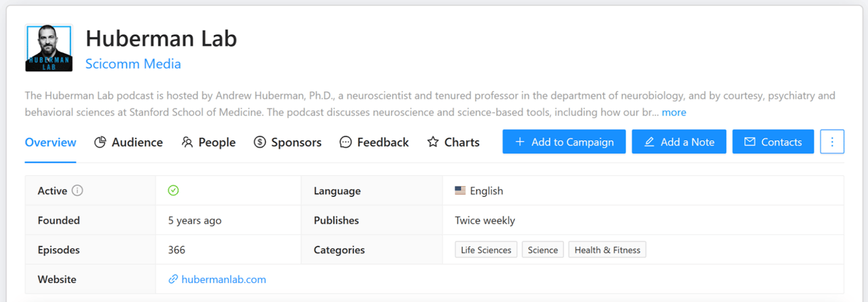Click the People tab's person icon

click(187, 142)
